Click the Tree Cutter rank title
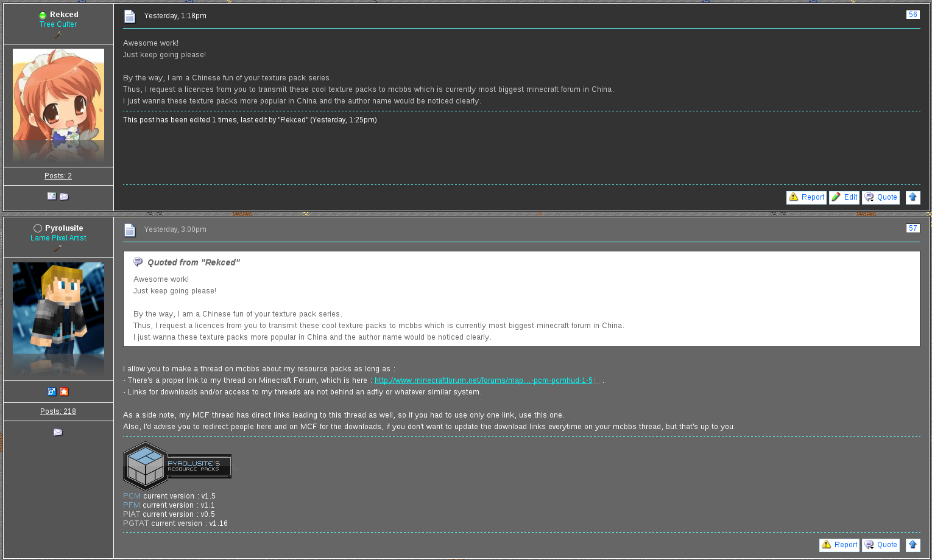932x560 pixels. [58, 24]
